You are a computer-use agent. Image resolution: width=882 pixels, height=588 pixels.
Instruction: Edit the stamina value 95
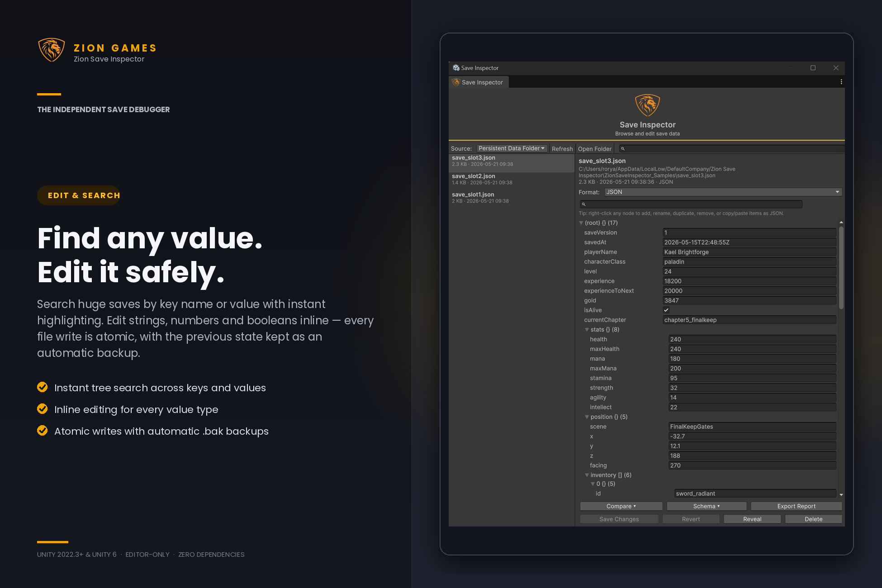point(752,379)
